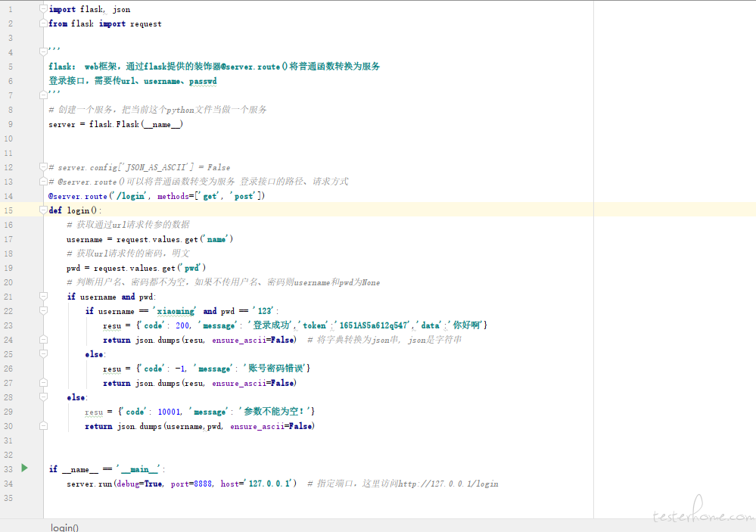
Task: Click fold end marker at line 24 return
Action: pos(43,340)
